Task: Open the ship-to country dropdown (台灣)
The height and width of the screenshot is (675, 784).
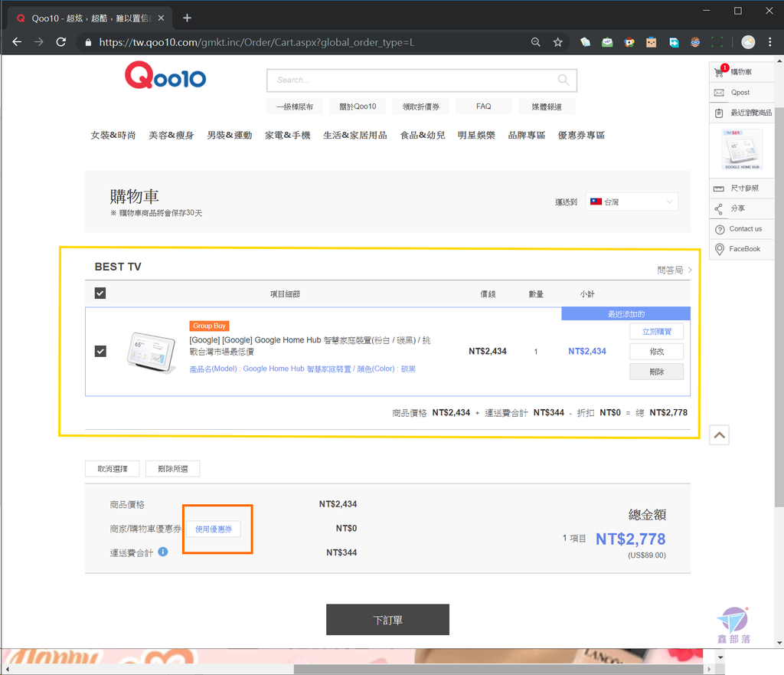Action: tap(632, 202)
